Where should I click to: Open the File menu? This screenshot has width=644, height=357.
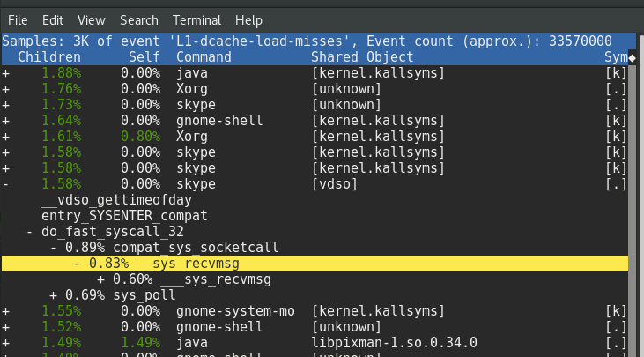tap(18, 19)
